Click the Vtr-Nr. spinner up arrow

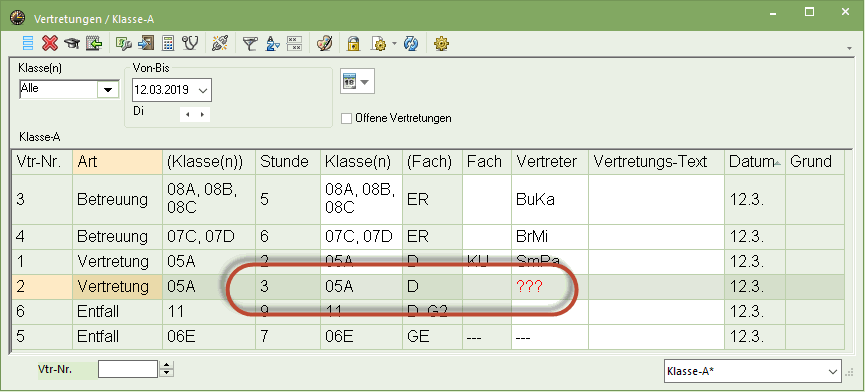click(x=166, y=364)
